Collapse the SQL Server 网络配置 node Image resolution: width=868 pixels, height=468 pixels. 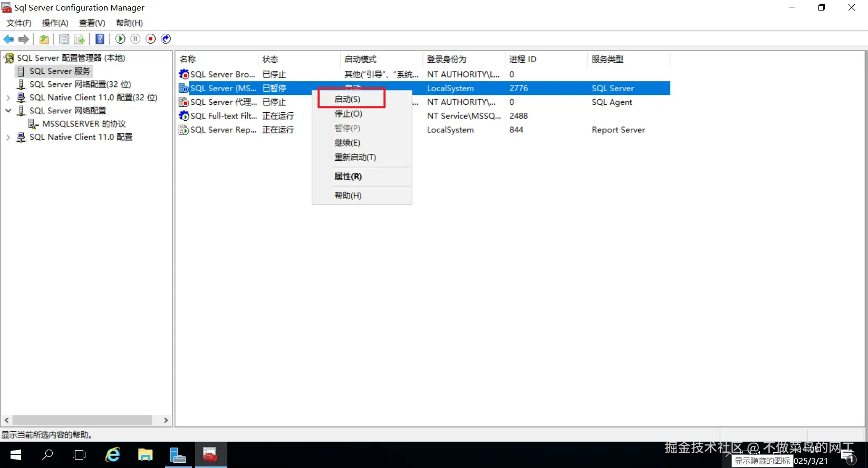[x=8, y=111]
